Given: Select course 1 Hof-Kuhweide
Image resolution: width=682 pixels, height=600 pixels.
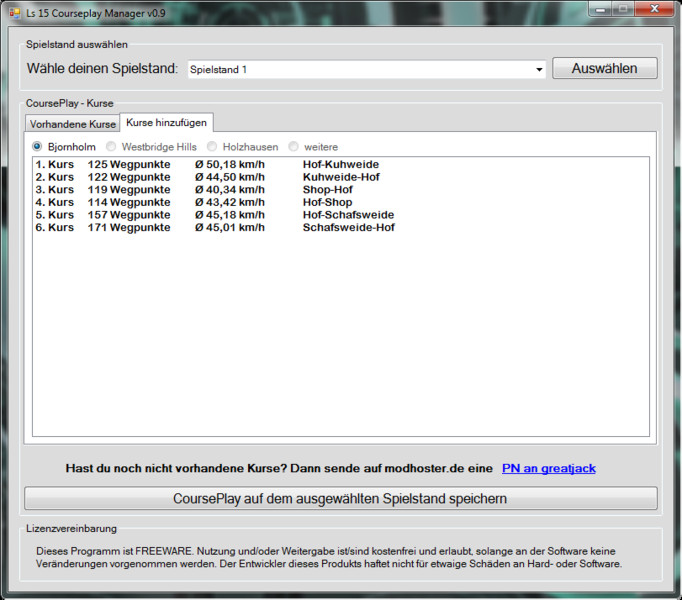Looking at the screenshot, I should point(215,164).
